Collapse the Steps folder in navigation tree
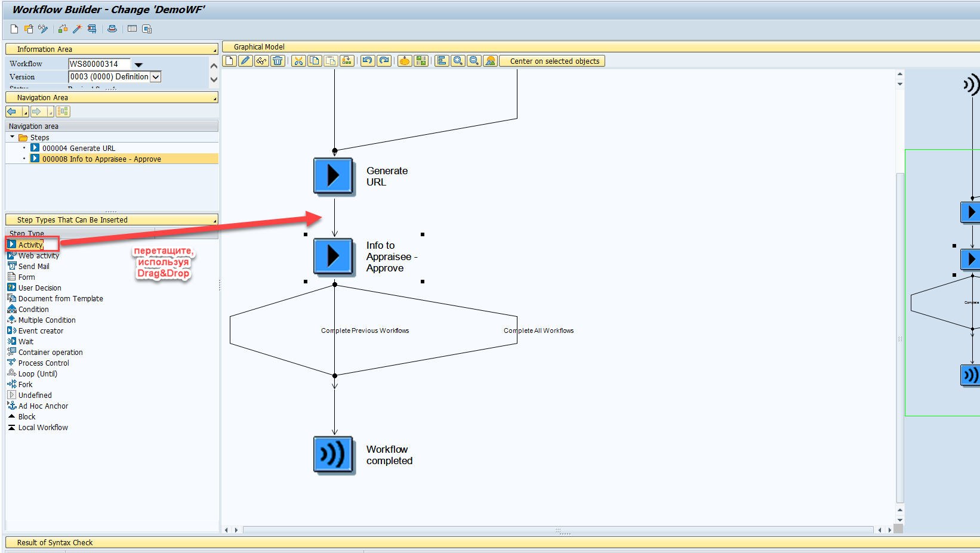 12,137
